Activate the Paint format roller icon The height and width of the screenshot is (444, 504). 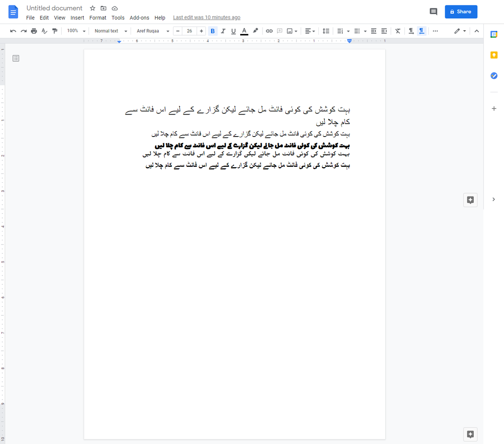point(55,31)
